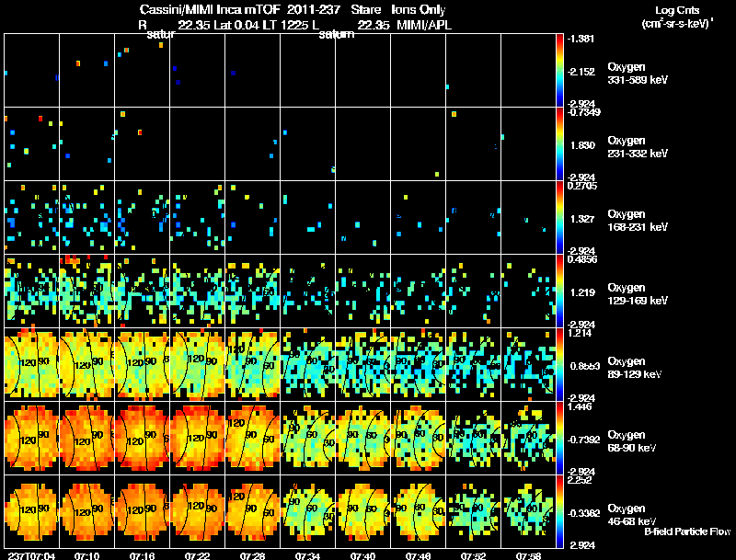Click the 'Cassini/MIMI Inca mTOF' title text
736x560 pixels.
[x=210, y=9]
